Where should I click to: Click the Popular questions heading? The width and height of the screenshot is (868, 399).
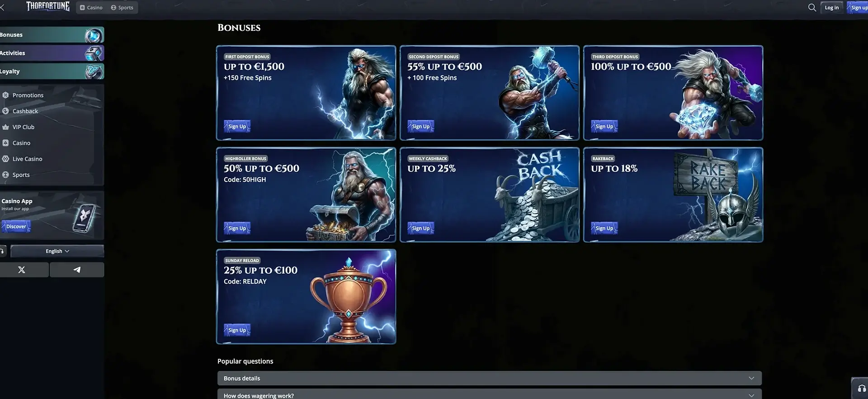click(245, 361)
